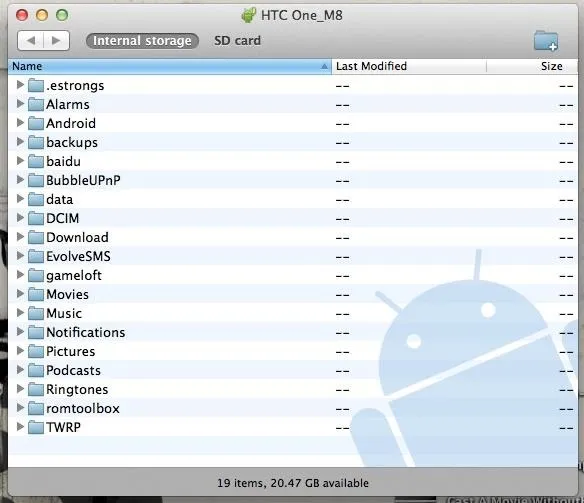The image size is (584, 503).
Task: Select the Download folder name
Action: (77, 237)
